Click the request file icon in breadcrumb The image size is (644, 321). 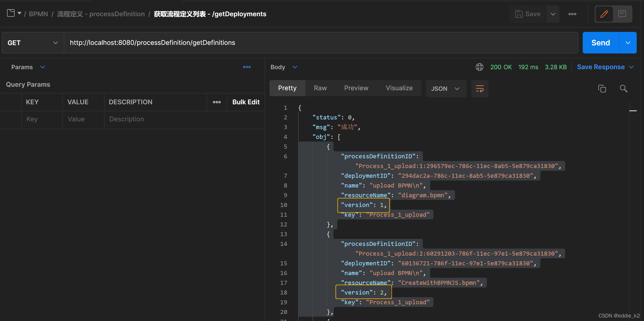coord(11,13)
